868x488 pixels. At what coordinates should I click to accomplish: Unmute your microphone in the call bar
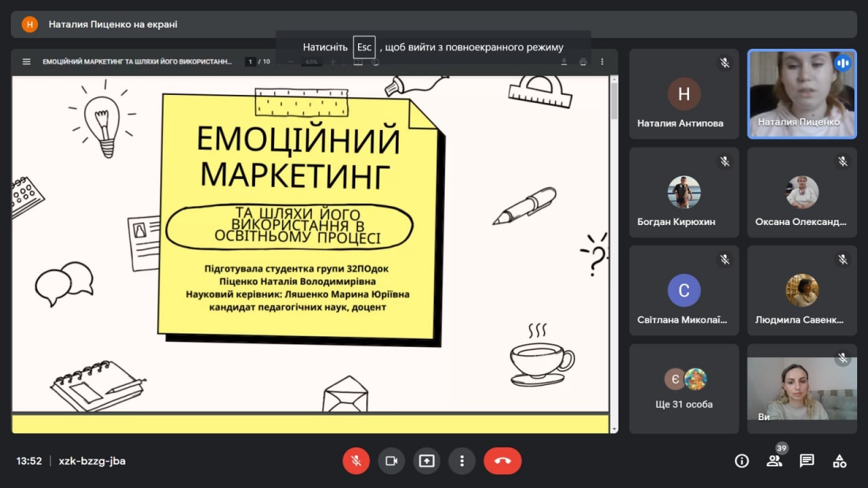[356, 461]
